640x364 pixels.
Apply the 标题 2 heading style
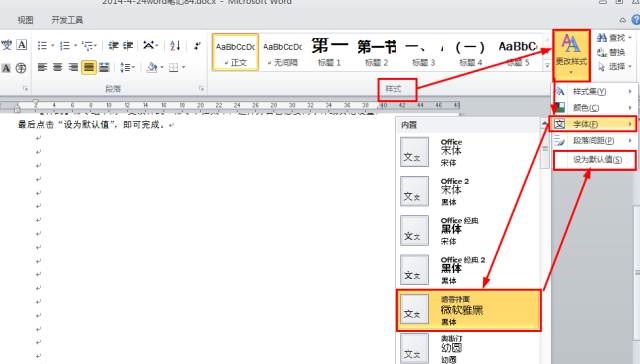pos(376,53)
